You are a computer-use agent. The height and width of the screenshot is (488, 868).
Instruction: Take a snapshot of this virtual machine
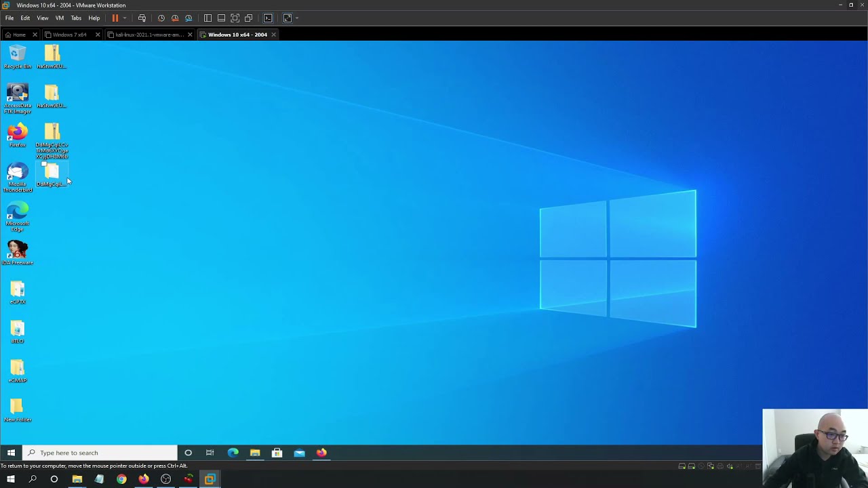pos(161,18)
